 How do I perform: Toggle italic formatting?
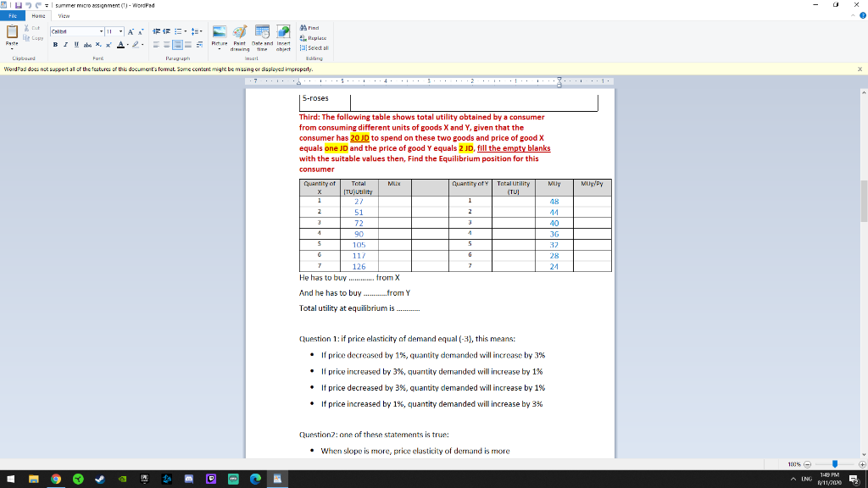click(66, 44)
